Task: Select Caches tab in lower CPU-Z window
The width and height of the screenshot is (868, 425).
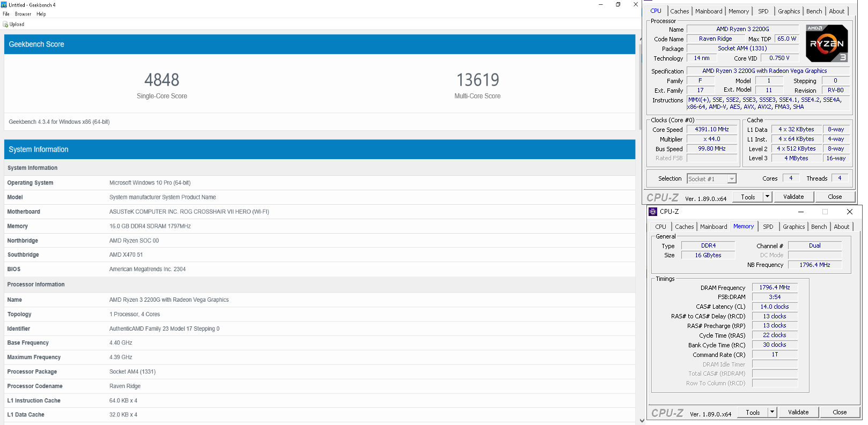Action: click(x=685, y=227)
